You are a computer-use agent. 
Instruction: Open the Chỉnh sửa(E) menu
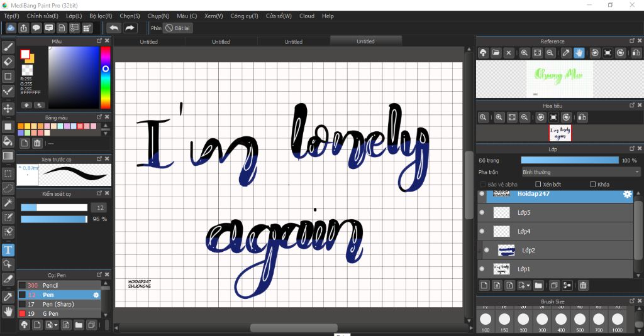pyautogui.click(x=42, y=16)
